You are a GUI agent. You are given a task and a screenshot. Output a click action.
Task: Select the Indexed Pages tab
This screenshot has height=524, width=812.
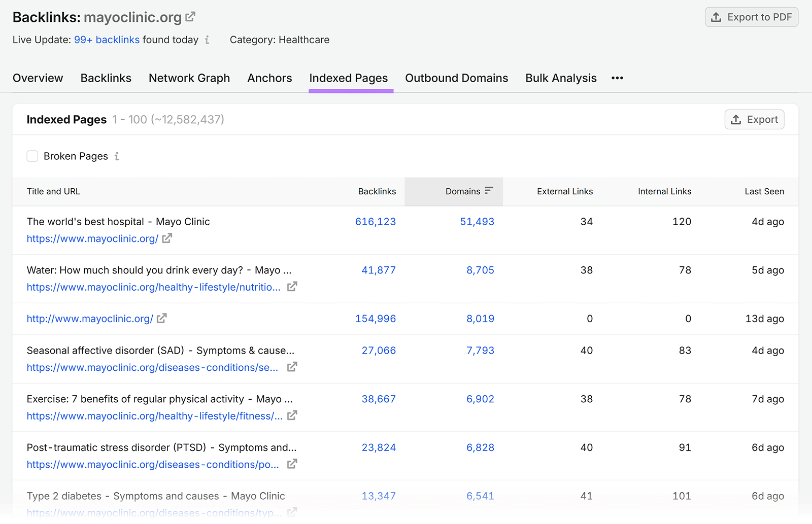click(349, 78)
